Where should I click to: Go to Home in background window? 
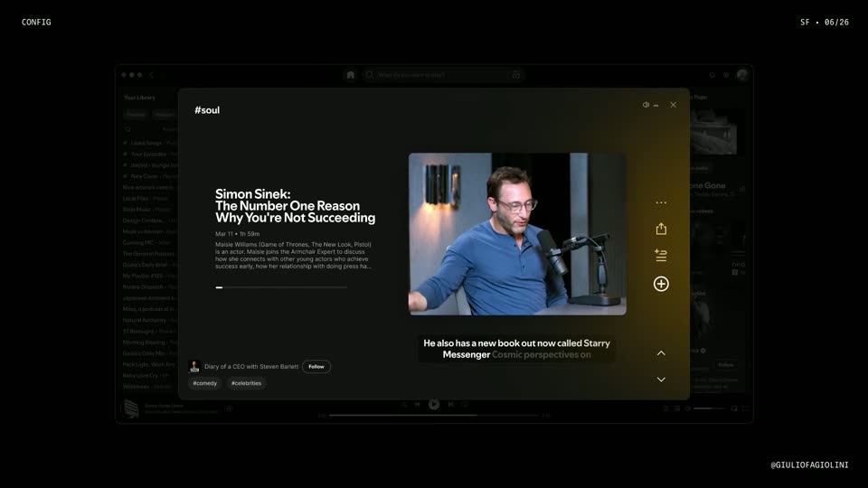[x=351, y=75]
